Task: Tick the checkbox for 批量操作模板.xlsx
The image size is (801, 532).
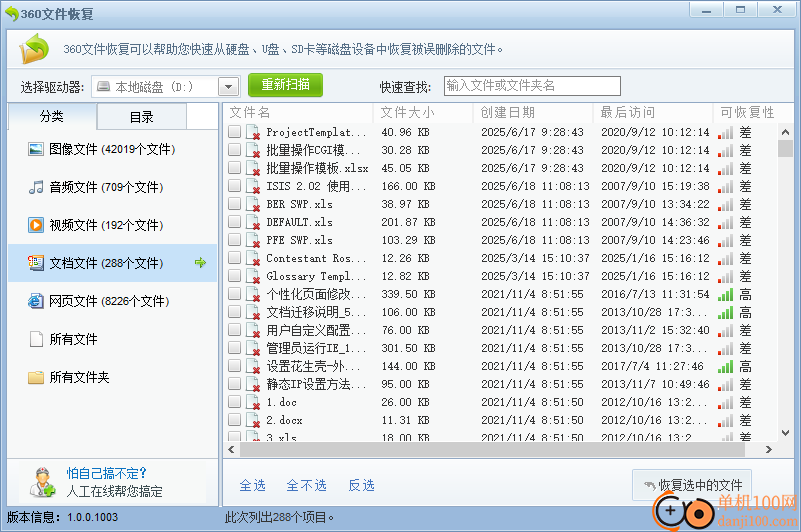Action: coord(234,168)
